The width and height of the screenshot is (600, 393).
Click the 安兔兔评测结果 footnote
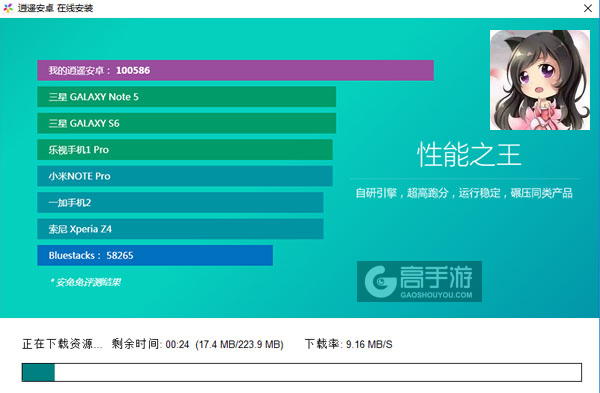(x=85, y=282)
